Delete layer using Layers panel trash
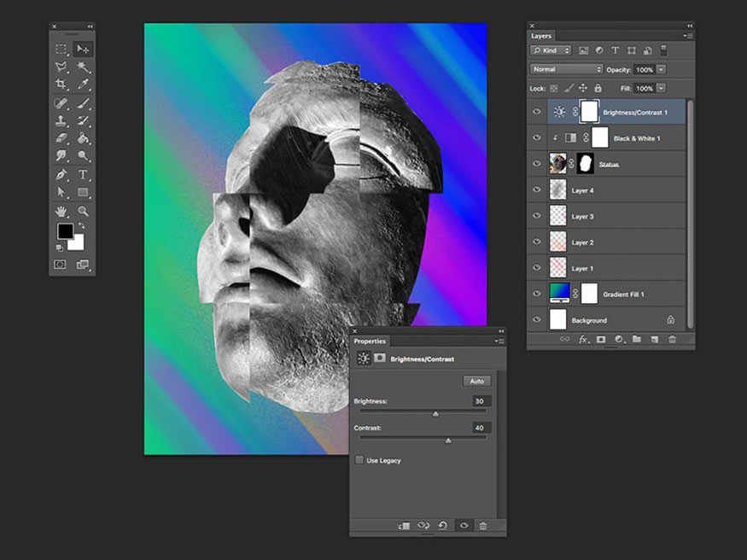This screenshot has width=747, height=560. [672, 340]
